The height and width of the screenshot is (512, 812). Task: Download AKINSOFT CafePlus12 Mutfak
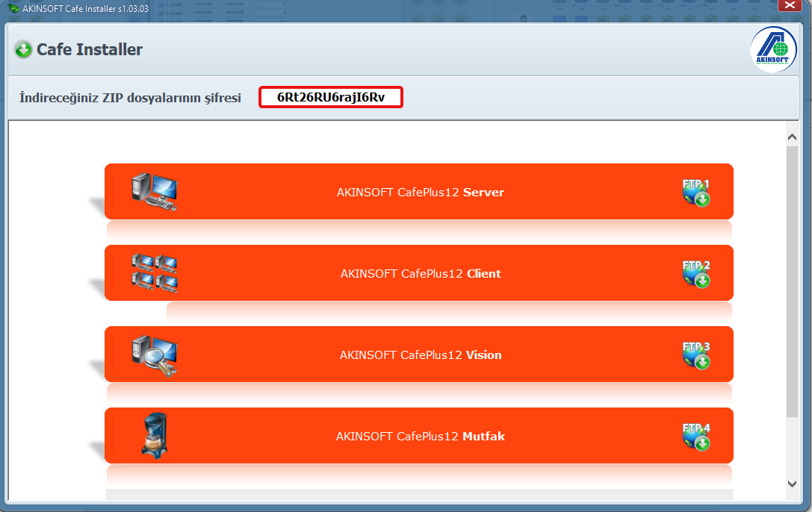tap(419, 435)
